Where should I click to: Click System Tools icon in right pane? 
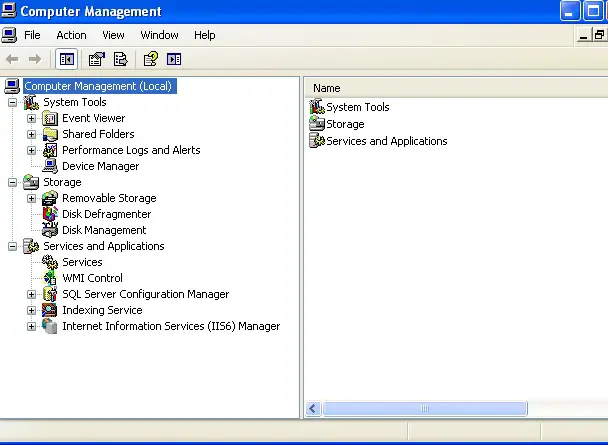click(317, 107)
